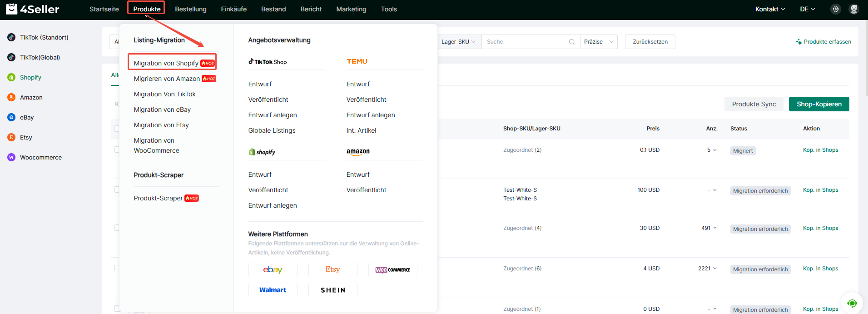Click the Shopify logo in Angebotsverwaltung

click(x=262, y=152)
